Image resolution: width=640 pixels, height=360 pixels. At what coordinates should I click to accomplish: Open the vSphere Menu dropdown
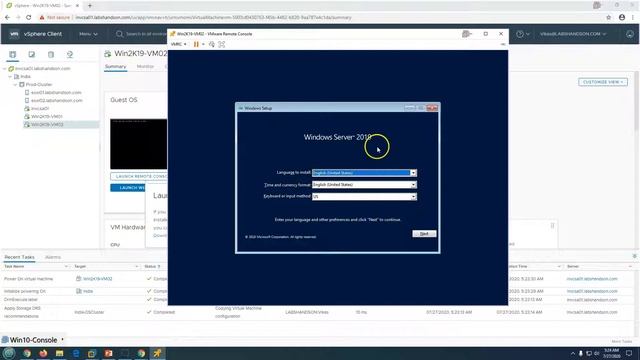[88, 34]
